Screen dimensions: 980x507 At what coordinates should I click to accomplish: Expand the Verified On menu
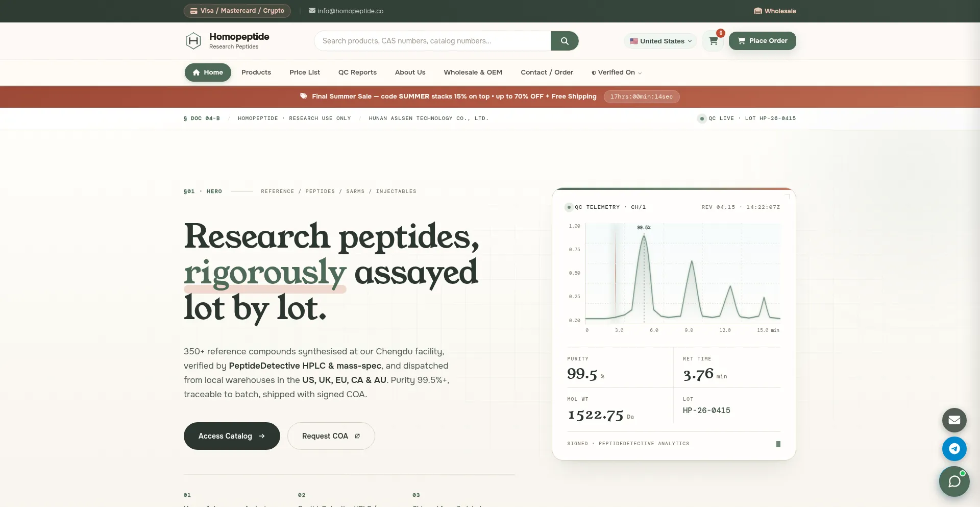coord(617,73)
